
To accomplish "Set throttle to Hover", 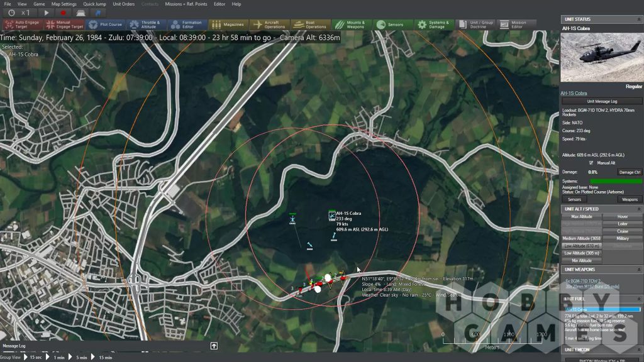I will [x=622, y=216].
